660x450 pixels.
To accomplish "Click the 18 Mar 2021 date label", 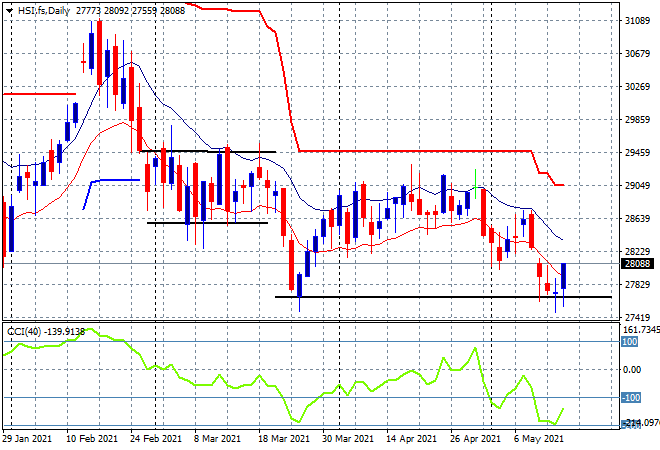I will point(284,439).
